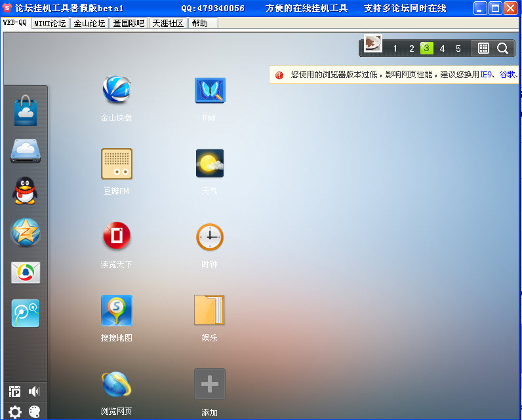Open the QQ mail envelope icon
The image size is (522, 420).
click(26, 273)
